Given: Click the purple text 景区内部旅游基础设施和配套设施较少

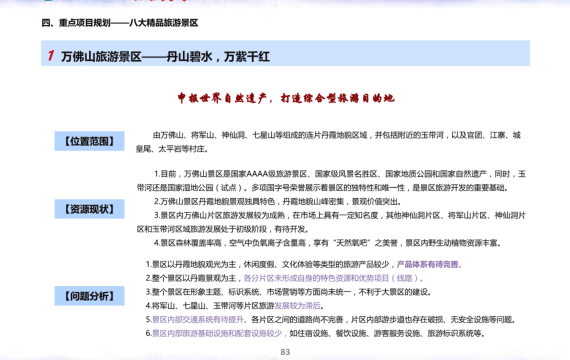Looking at the screenshot, I should tap(217, 333).
